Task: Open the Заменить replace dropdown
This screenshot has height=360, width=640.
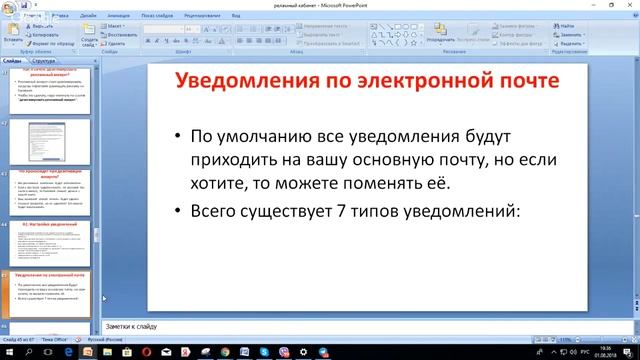Action: click(x=569, y=35)
